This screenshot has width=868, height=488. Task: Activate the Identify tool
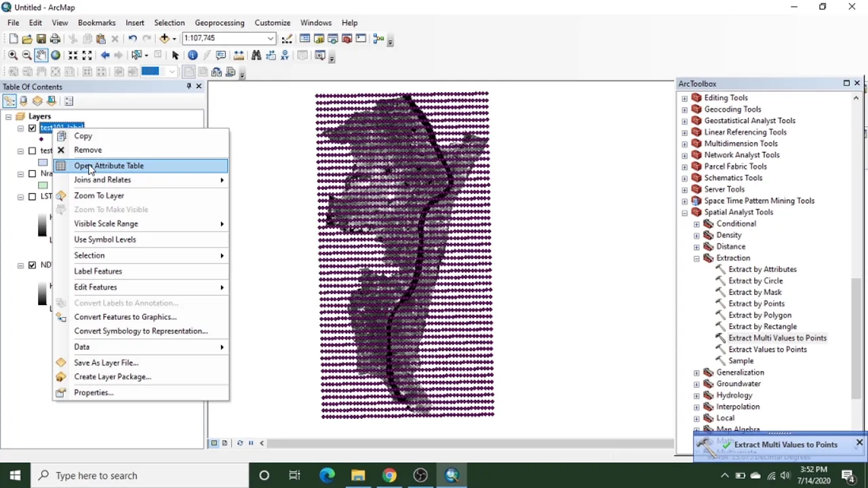coord(193,55)
